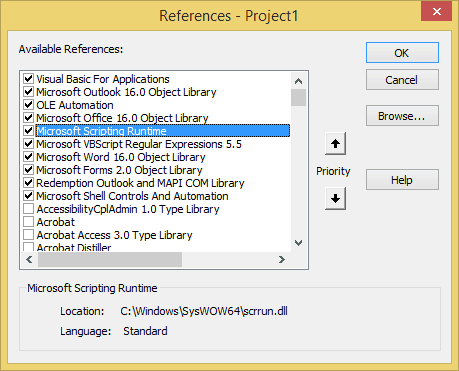Select Microsoft Outlook 16.0 Object Library text
459x371 pixels.
click(126, 92)
